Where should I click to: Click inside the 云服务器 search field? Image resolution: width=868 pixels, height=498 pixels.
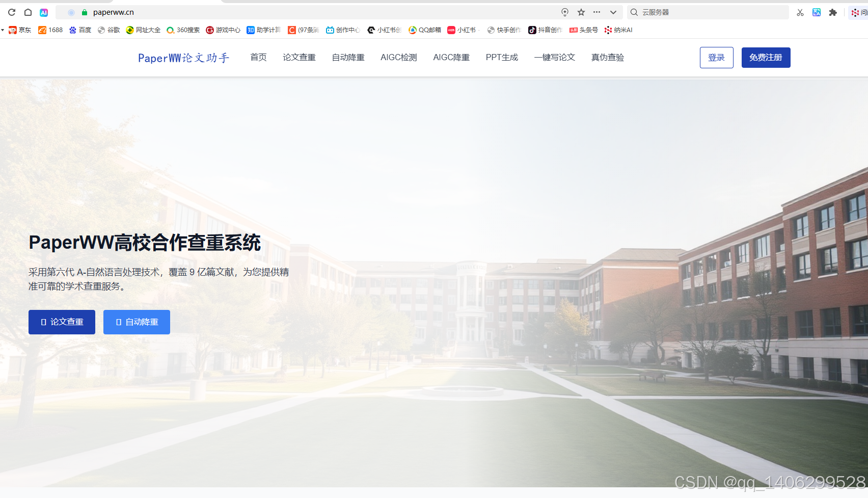708,12
